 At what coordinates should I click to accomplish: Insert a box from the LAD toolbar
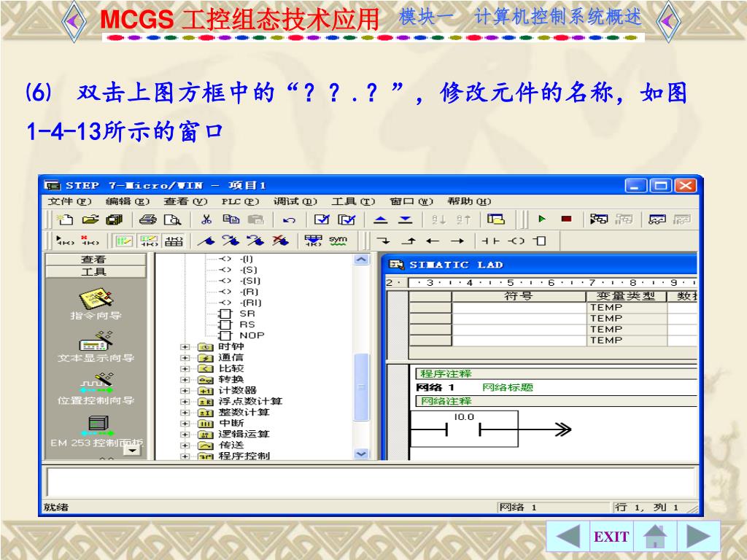click(x=540, y=241)
